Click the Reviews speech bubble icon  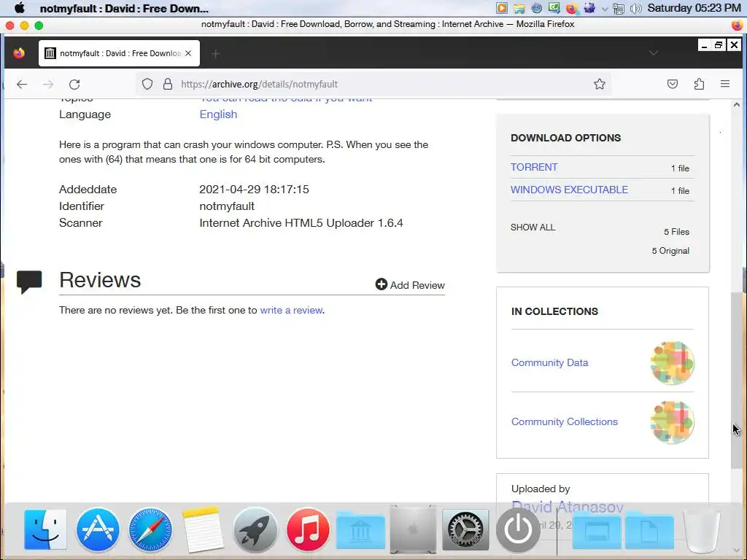29,282
